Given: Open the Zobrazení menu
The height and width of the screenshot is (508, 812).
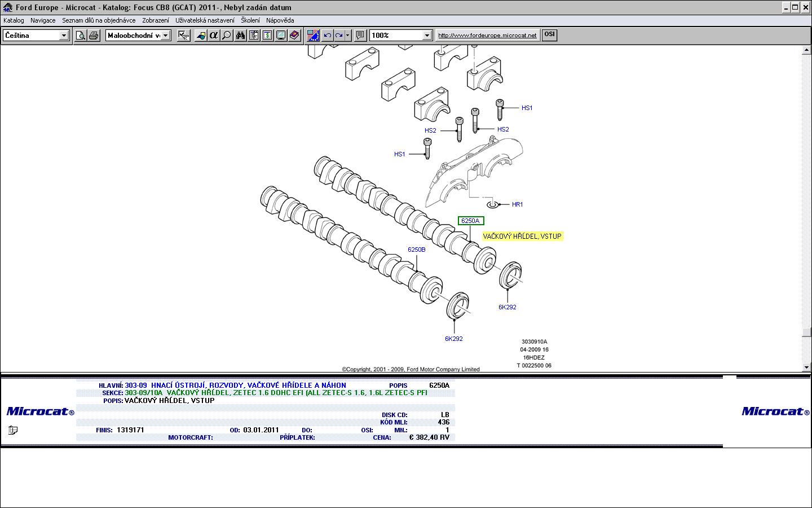Looking at the screenshot, I should [155, 20].
